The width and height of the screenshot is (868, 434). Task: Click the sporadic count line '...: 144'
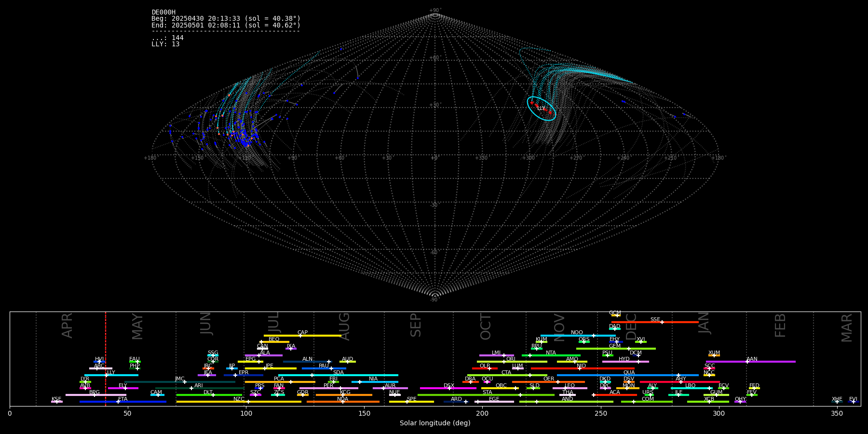coord(167,38)
